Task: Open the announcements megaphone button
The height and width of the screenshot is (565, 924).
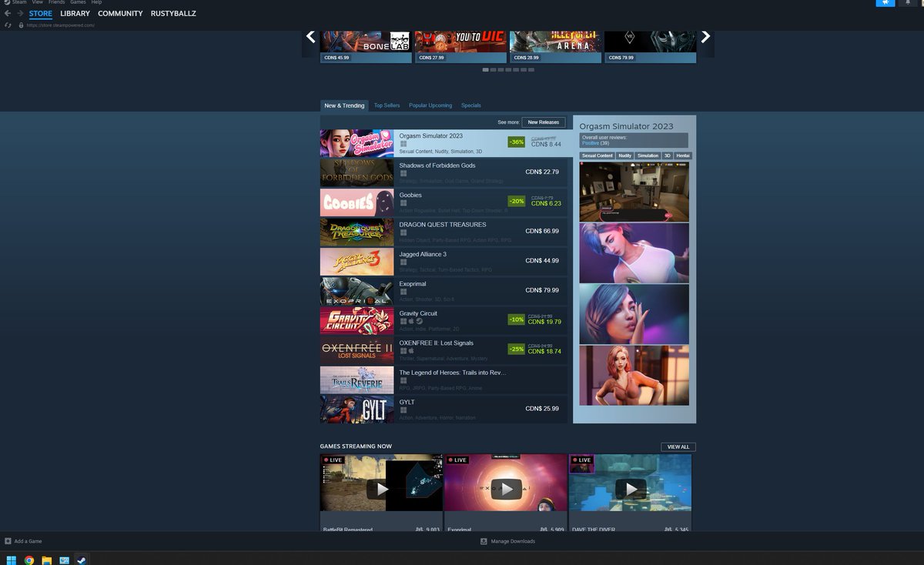Action: [885, 3]
